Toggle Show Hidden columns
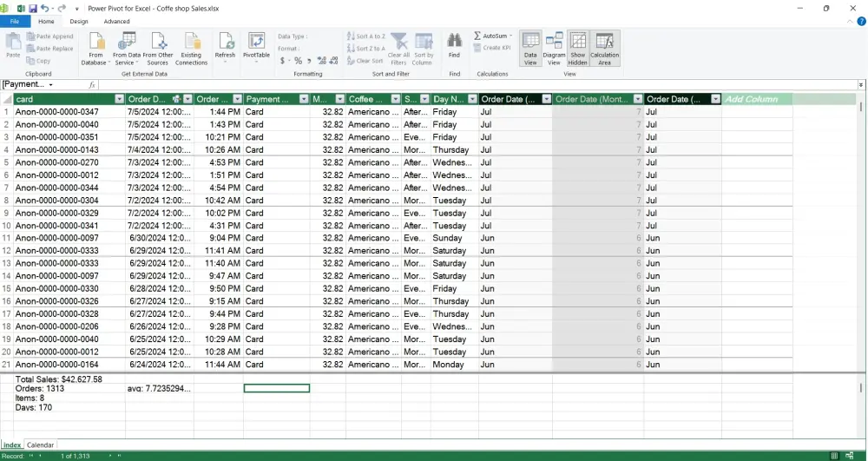 (x=578, y=49)
